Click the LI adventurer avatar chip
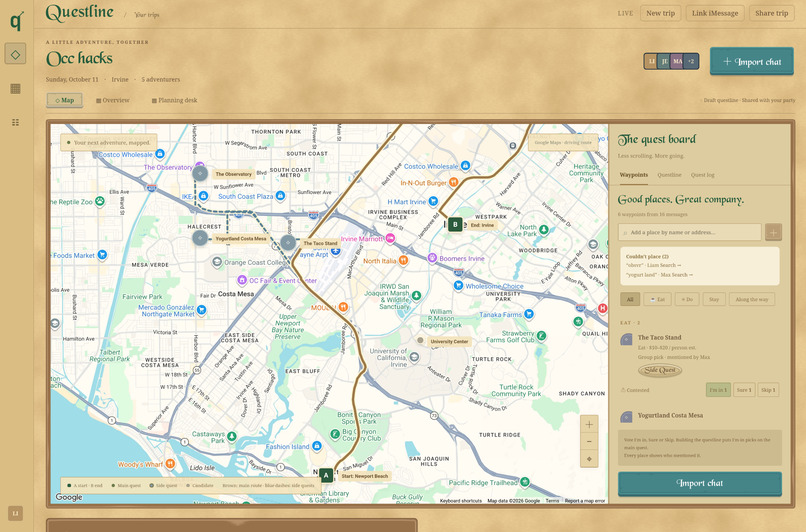Screen dimensions: 806x532 (651, 61)
